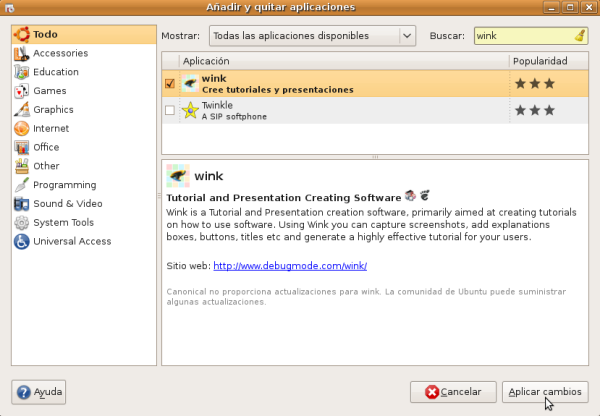
Task: Click Aplicar cambios button
Action: (544, 392)
